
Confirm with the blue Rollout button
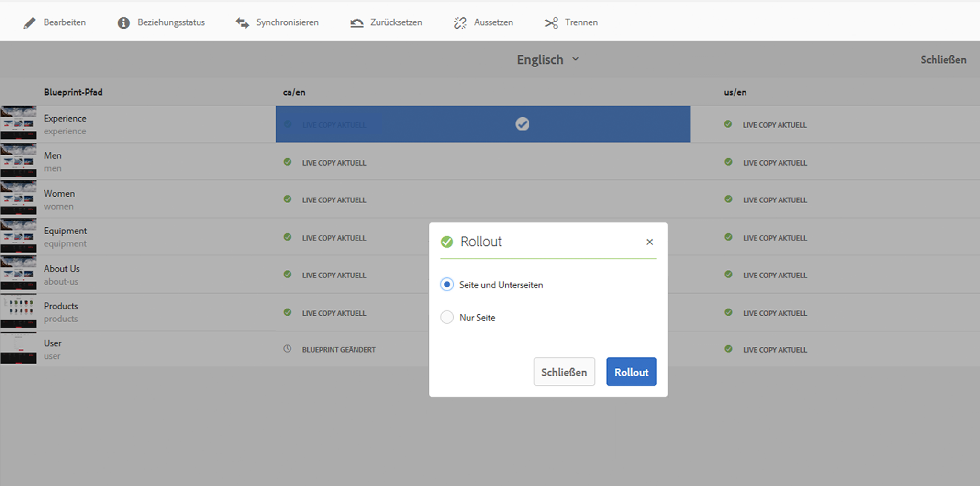[631, 372]
